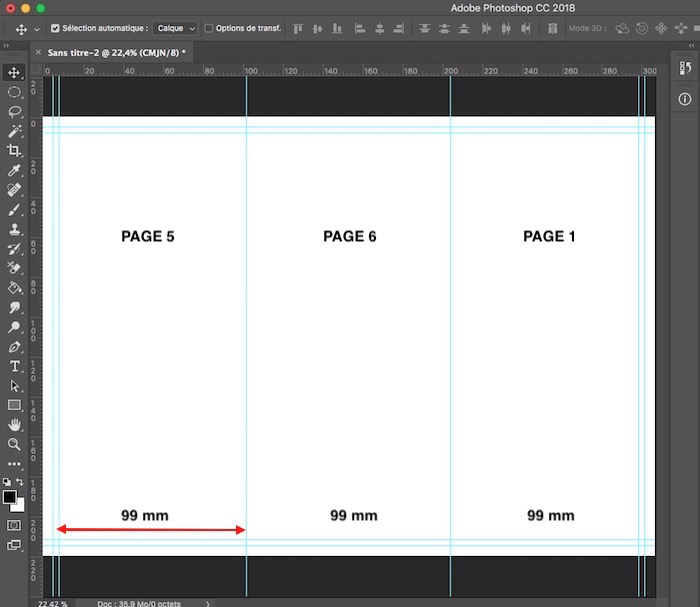700x607 pixels.
Task: Distribute right edges
Action: click(526, 29)
